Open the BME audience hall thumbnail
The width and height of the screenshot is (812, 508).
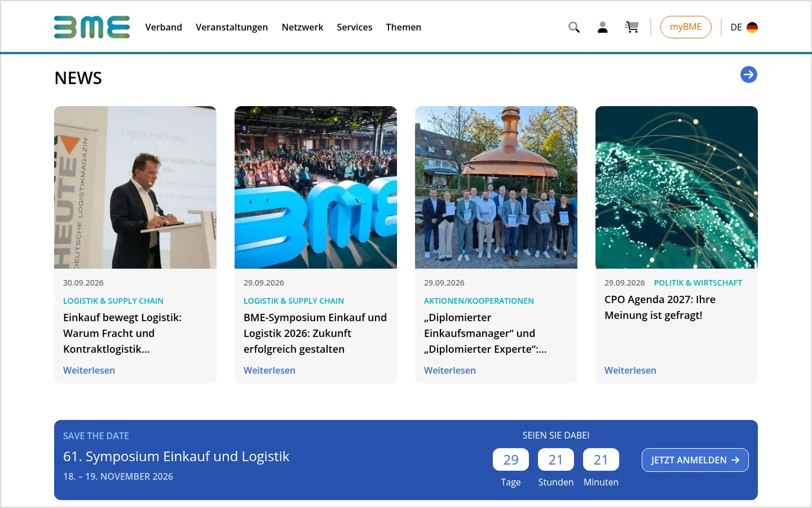point(316,187)
